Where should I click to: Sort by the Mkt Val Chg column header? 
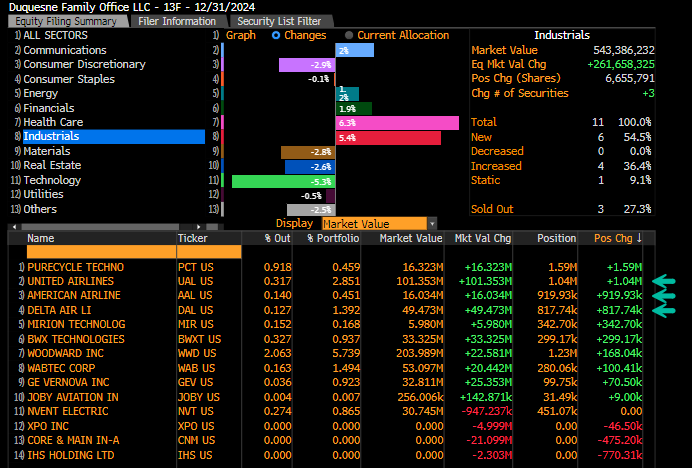[x=483, y=238]
